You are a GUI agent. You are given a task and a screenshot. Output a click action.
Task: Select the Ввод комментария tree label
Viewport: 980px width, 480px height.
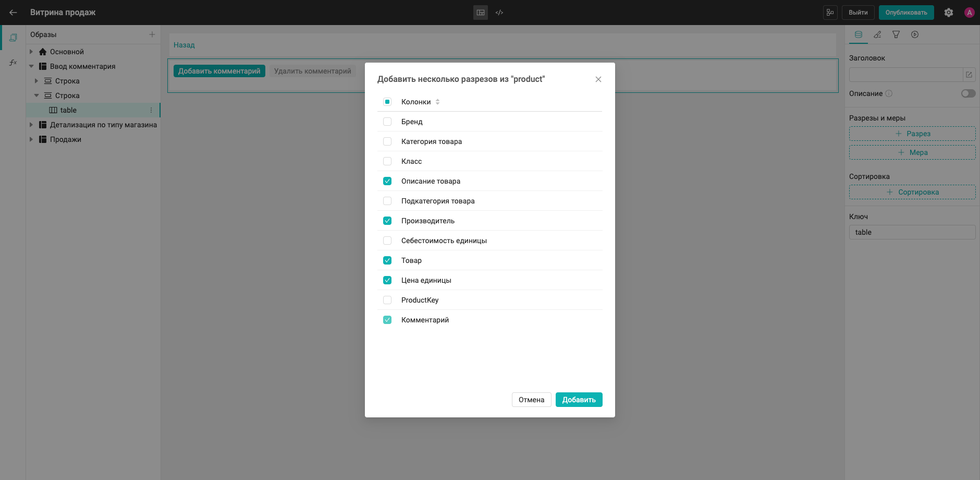coord(83,66)
